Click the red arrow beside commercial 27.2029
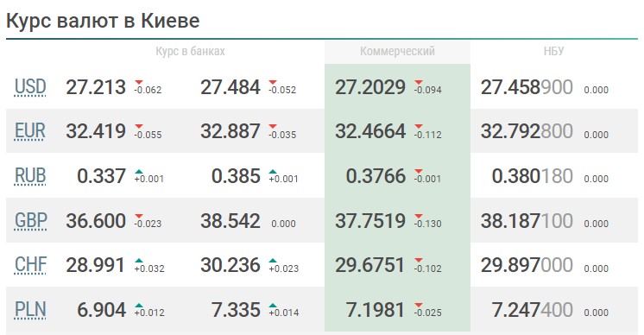644x335 pixels. point(419,83)
